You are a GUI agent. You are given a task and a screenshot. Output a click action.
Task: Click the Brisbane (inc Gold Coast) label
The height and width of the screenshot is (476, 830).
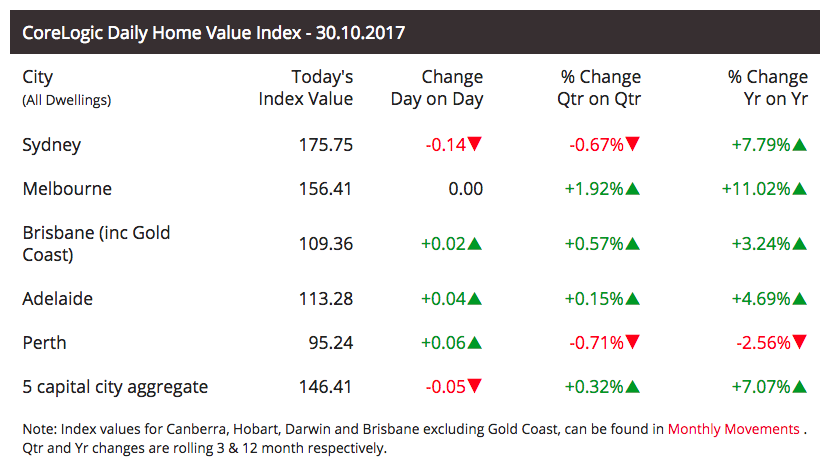pos(96,243)
